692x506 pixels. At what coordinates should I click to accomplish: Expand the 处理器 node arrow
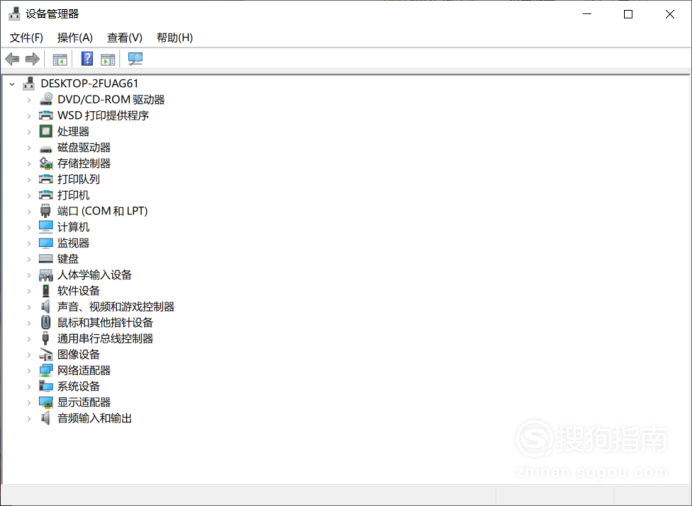coord(29,132)
